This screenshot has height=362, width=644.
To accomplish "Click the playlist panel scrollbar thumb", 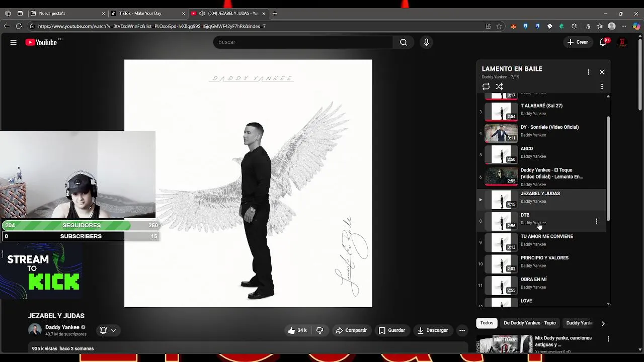I will [608, 168].
